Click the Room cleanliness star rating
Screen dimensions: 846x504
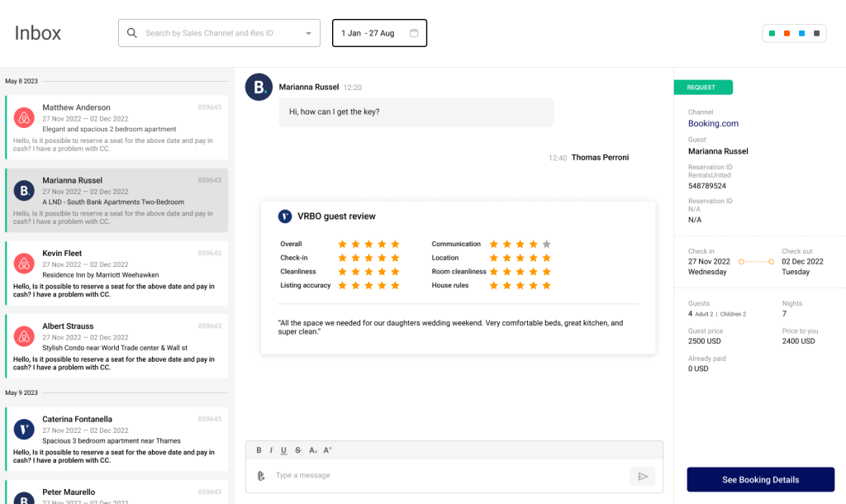[520, 272]
